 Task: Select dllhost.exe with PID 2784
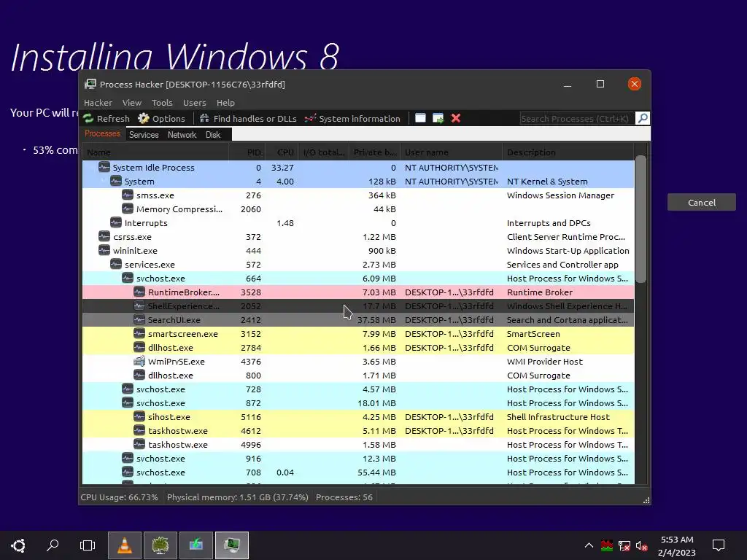point(357,347)
